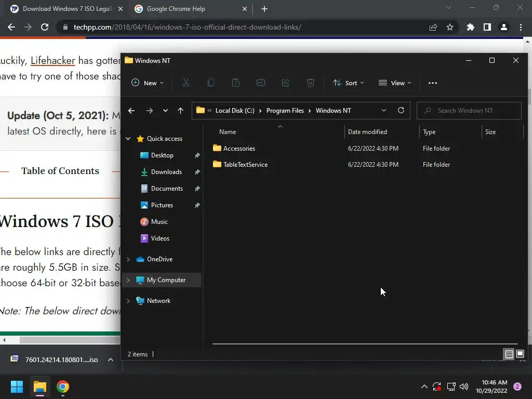Click the Cut scissors icon in File Explorer

tap(185, 83)
